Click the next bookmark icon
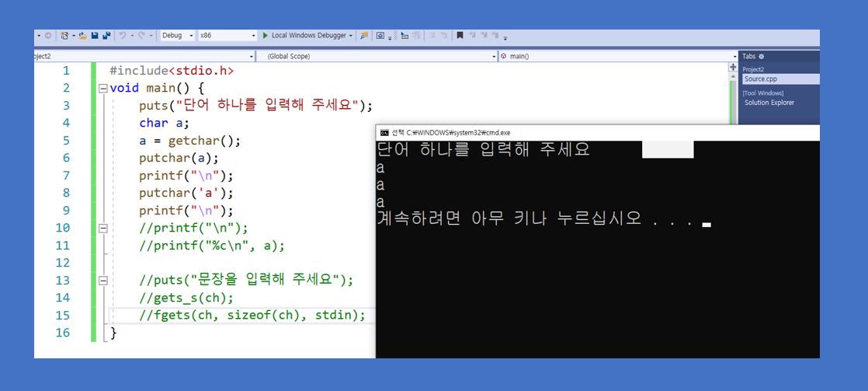This screenshot has width=868, height=391. (484, 36)
